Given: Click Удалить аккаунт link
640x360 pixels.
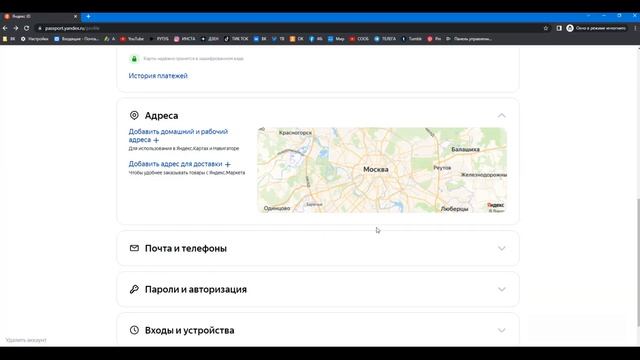Looking at the screenshot, I should click(x=26, y=340).
